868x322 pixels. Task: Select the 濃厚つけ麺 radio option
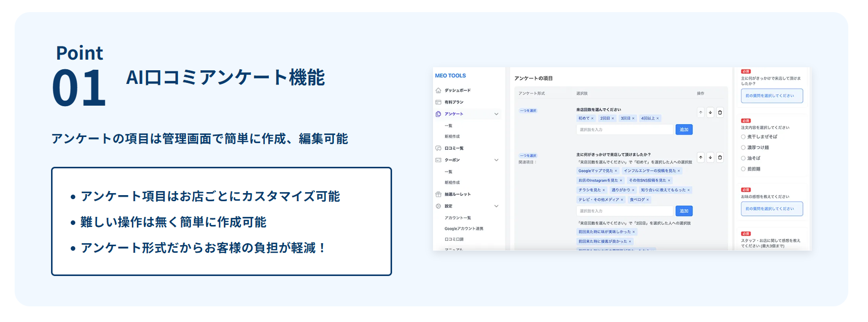[743, 148]
